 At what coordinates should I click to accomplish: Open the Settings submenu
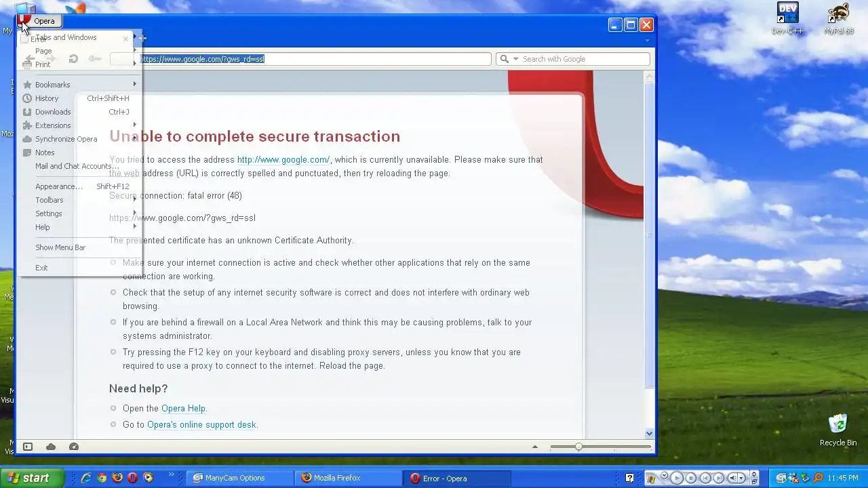(79, 213)
